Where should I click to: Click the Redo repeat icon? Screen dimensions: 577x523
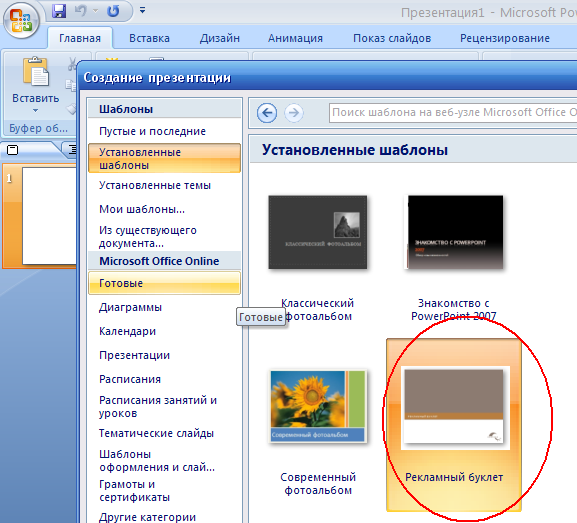click(113, 11)
